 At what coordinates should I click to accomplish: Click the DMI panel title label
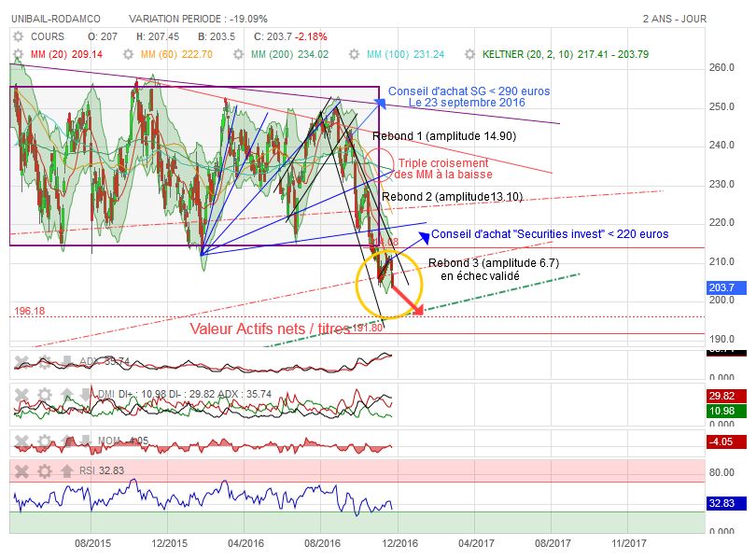click(185, 394)
